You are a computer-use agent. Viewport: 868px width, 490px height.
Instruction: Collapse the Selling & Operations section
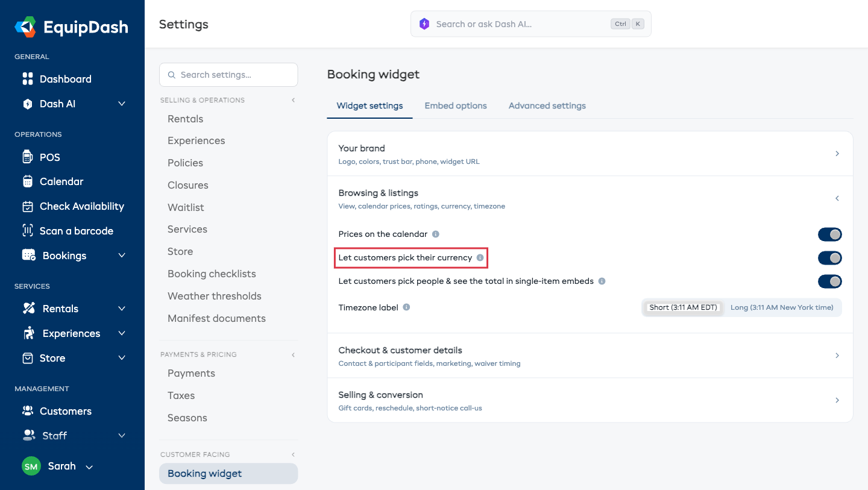tap(294, 100)
